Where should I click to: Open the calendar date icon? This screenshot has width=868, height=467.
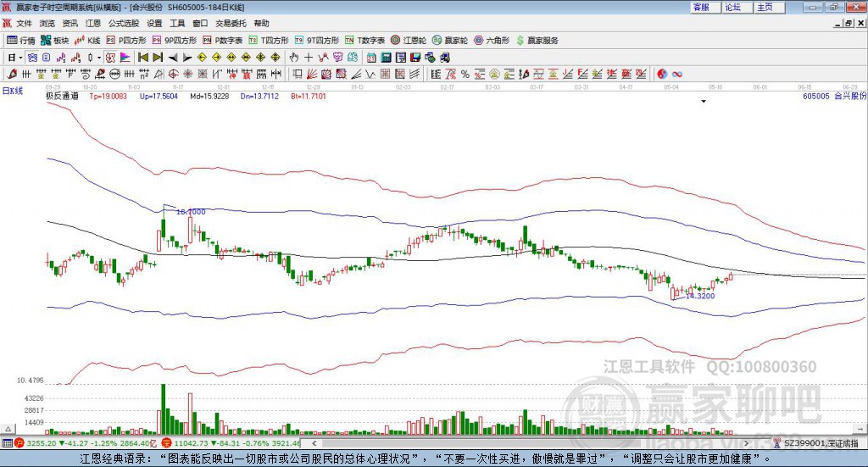(371, 58)
